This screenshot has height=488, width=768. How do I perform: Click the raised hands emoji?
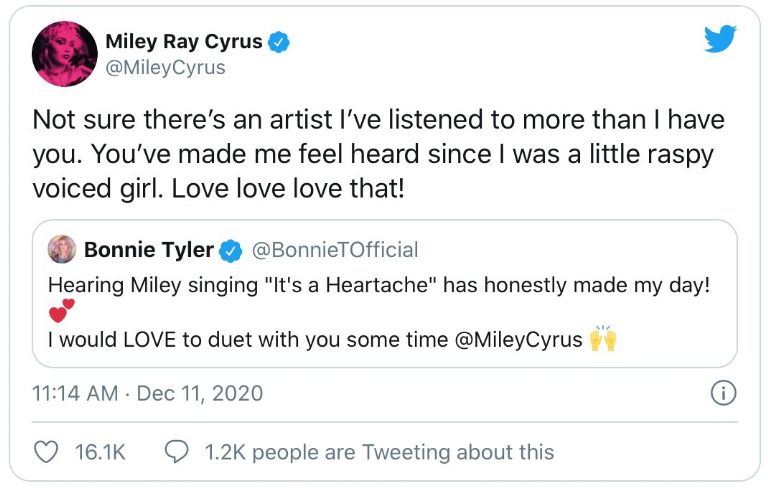pos(603,339)
